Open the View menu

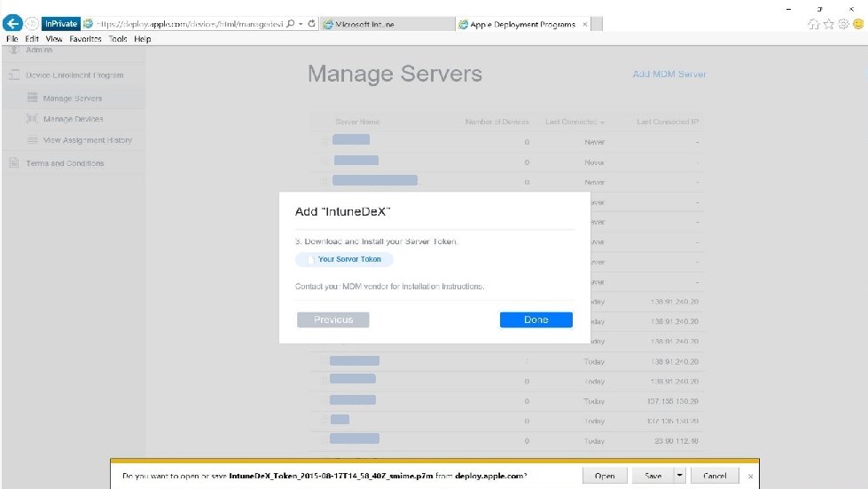point(54,39)
